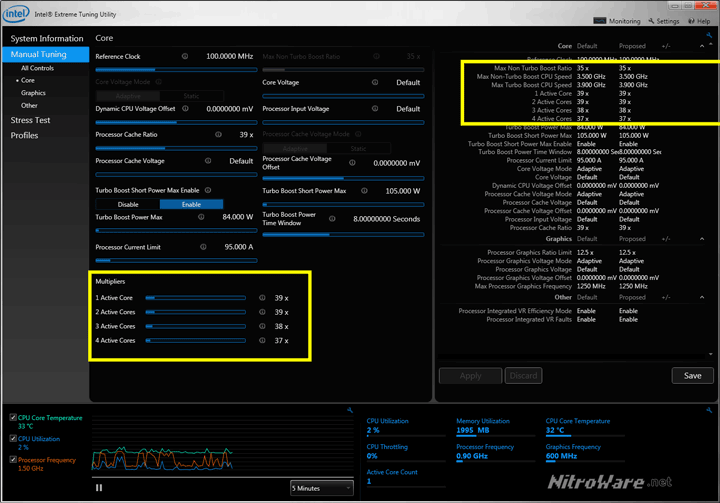The width and height of the screenshot is (720, 503).
Task: Toggle CPU Core Temperature checkbox
Action: 13,417
